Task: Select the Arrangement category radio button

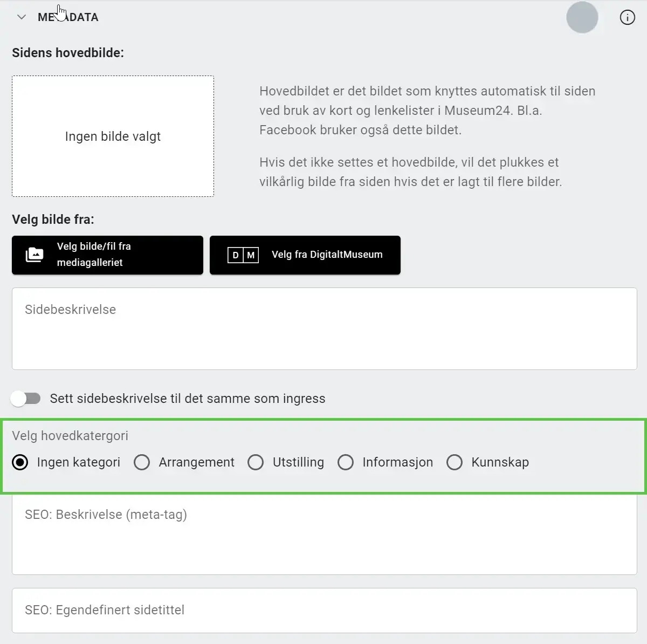Action: [142, 462]
